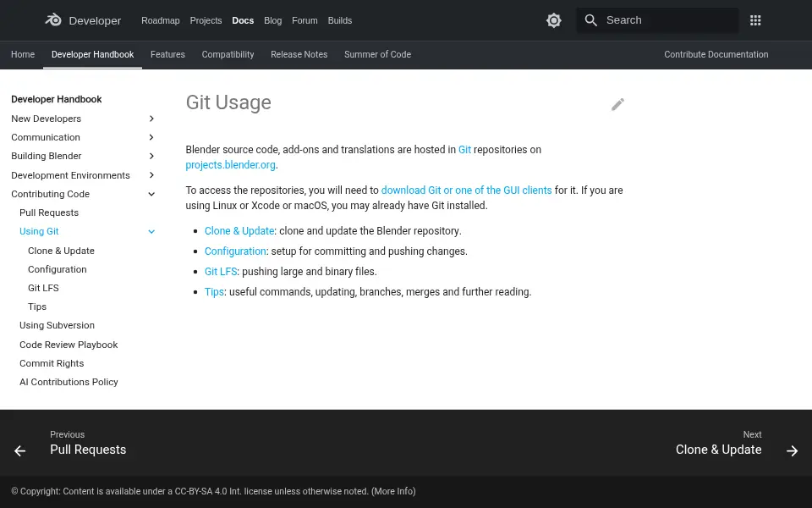Collapse the Contributing Code section chevron

point(151,194)
